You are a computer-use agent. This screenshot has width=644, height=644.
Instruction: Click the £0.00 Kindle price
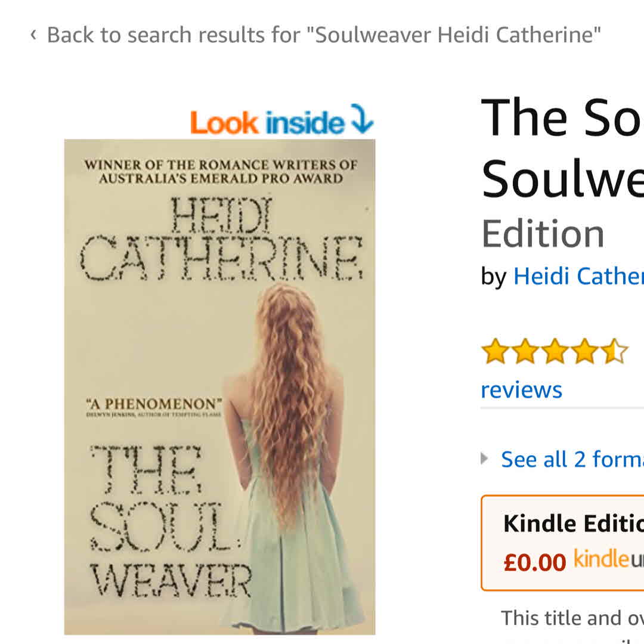tap(534, 562)
